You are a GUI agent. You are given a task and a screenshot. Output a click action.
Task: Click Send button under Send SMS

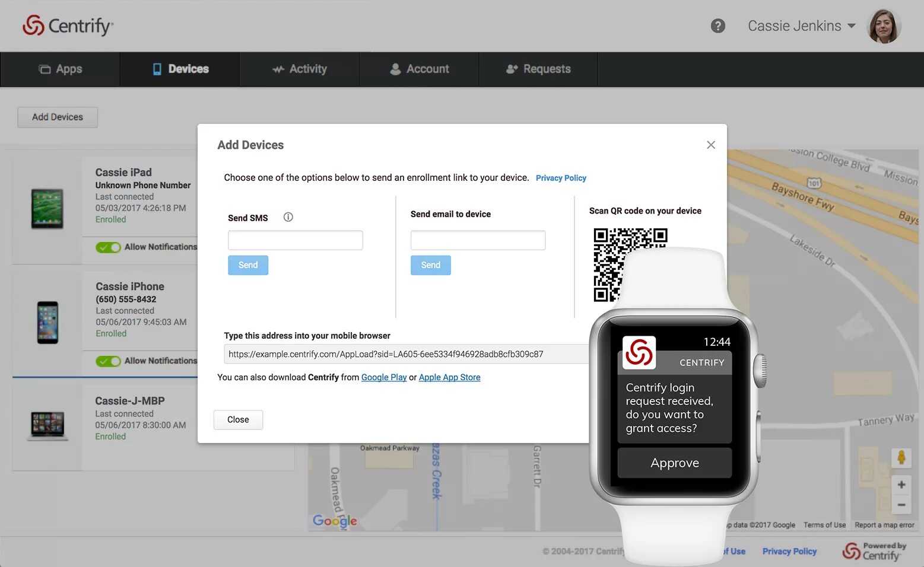(x=248, y=265)
